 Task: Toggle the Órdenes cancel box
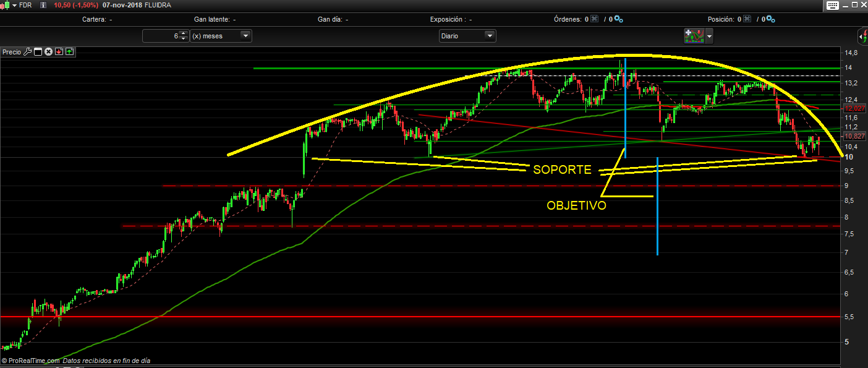594,19
